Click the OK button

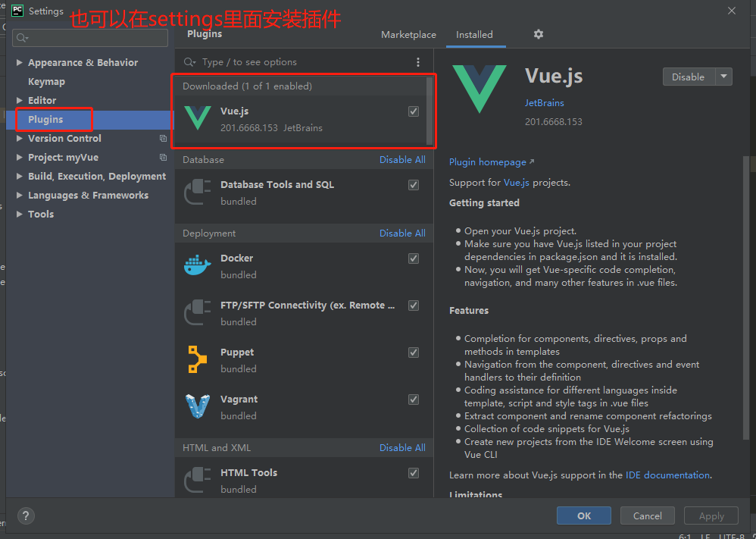point(584,515)
